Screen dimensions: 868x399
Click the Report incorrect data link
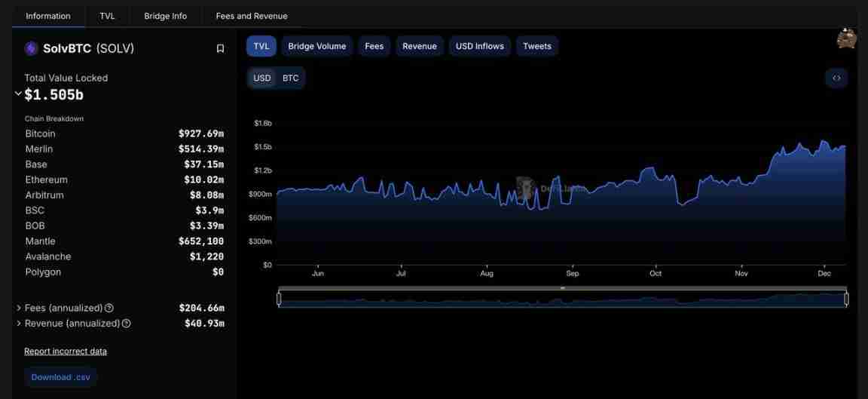pyautogui.click(x=66, y=351)
